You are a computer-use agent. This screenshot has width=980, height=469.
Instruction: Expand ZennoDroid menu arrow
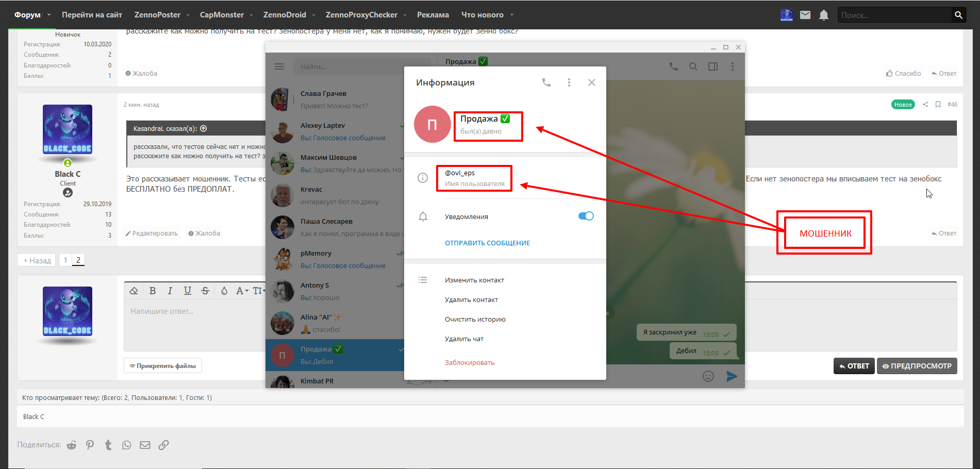point(313,15)
